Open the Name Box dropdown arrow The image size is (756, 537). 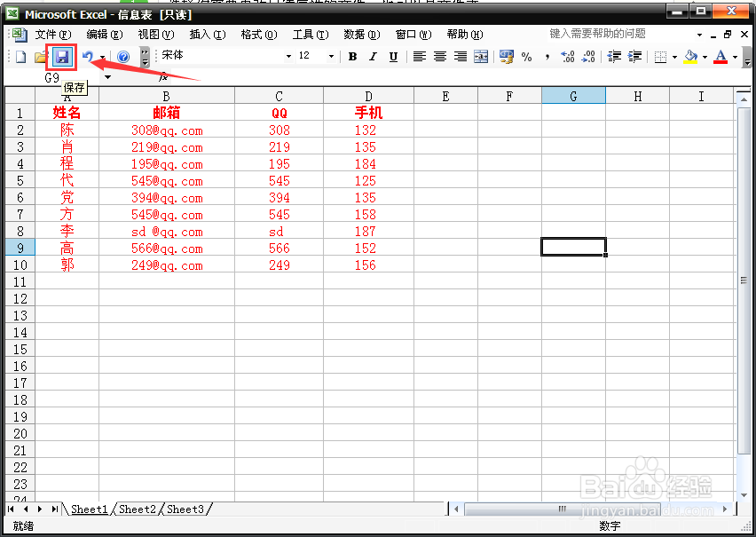[107, 76]
